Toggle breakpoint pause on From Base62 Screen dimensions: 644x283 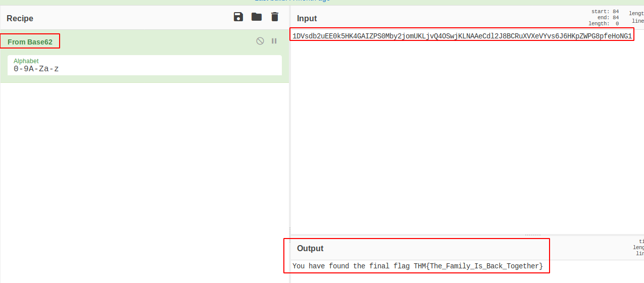[x=274, y=41]
